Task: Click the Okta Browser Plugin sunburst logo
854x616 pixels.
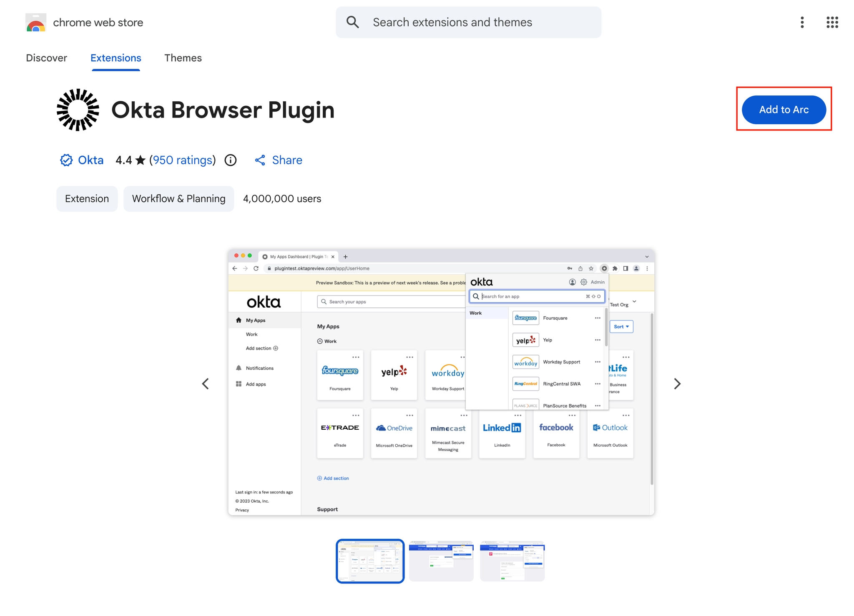Action: pos(78,110)
